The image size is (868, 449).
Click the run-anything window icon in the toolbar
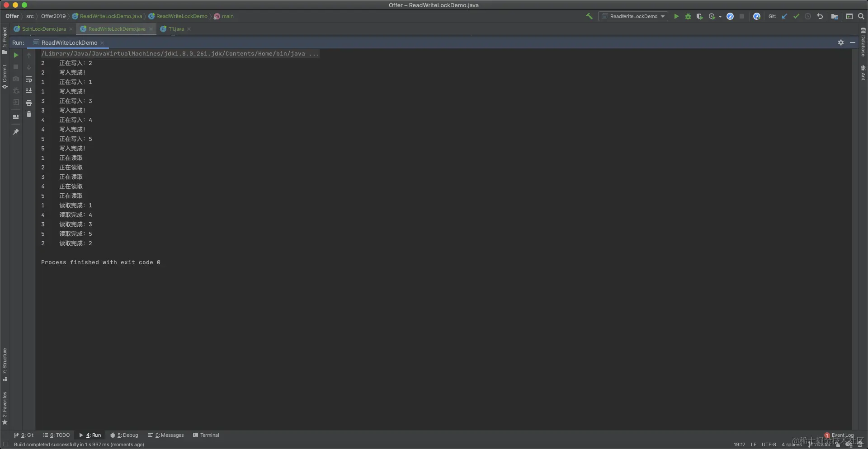pos(849,16)
